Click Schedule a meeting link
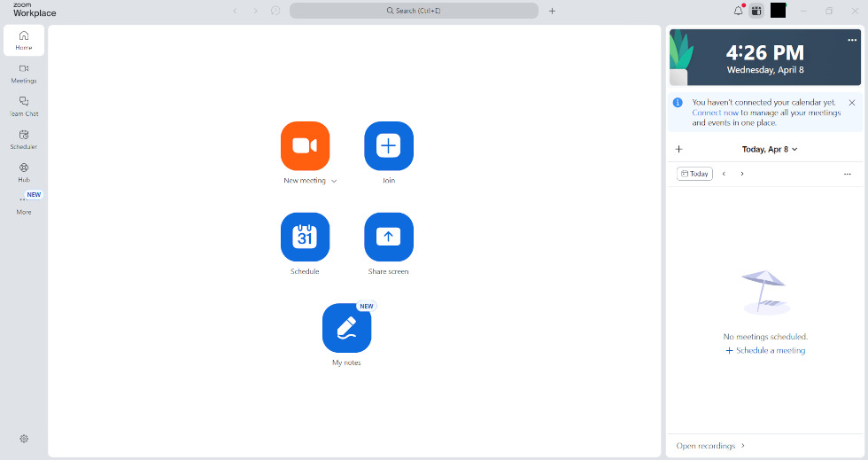868x460 pixels. coord(765,350)
